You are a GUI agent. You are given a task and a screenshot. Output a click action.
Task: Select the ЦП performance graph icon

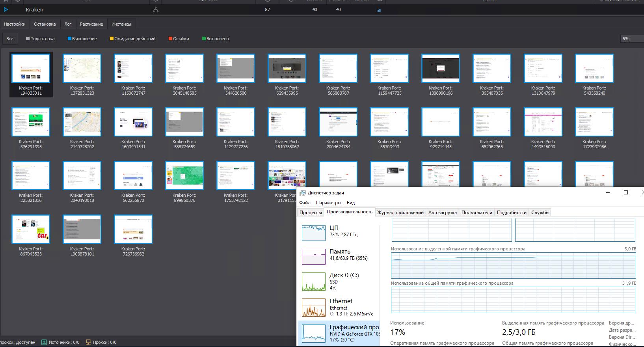click(x=313, y=233)
